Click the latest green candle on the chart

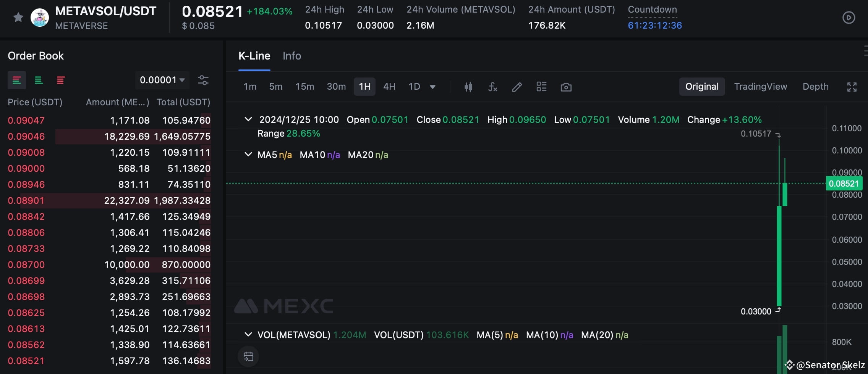point(785,195)
